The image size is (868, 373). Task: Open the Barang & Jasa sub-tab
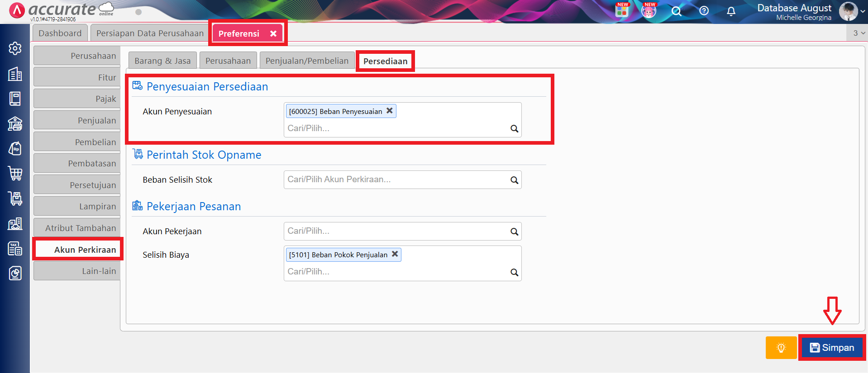point(162,61)
